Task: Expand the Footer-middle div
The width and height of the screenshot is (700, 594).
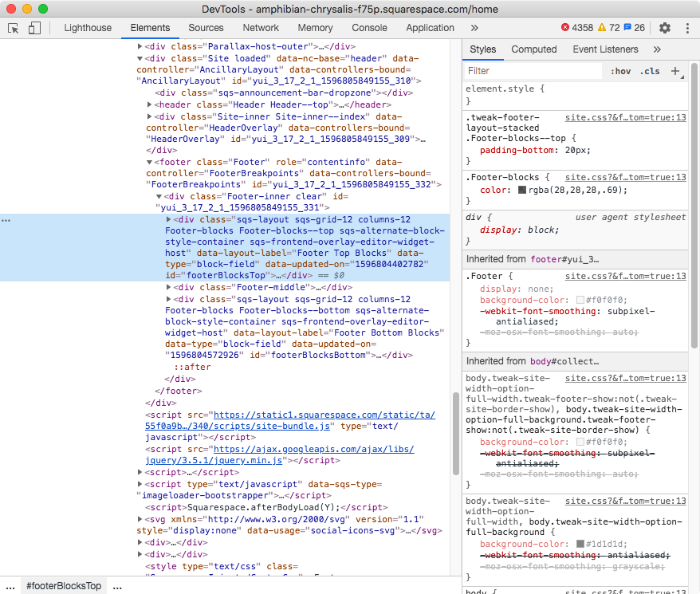Action: 168,287
